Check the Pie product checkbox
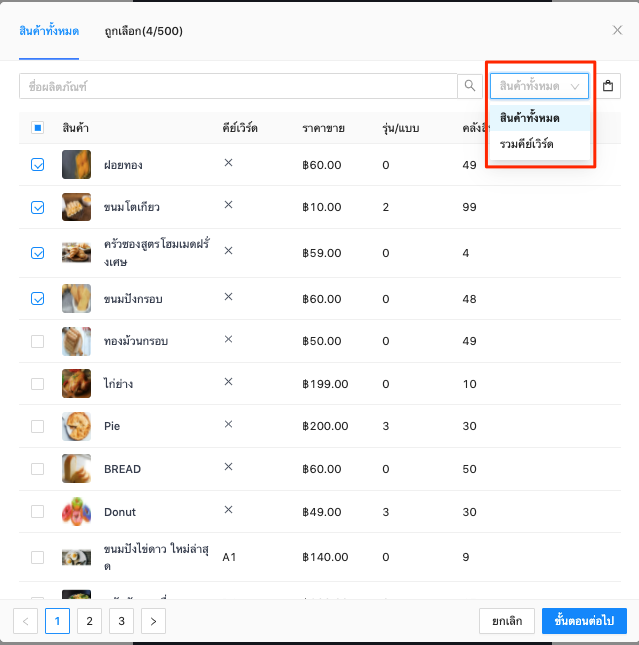 (37, 426)
